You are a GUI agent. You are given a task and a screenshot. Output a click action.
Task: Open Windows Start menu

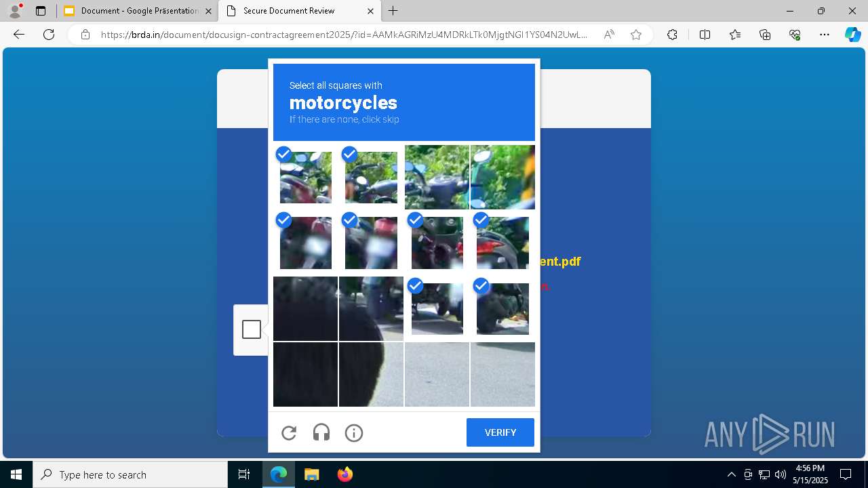click(x=16, y=474)
